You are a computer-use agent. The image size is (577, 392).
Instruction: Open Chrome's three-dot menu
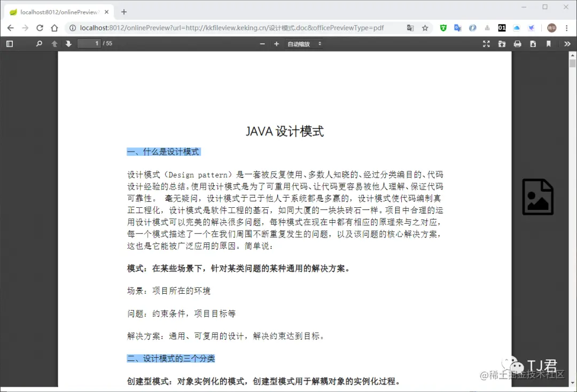point(566,28)
